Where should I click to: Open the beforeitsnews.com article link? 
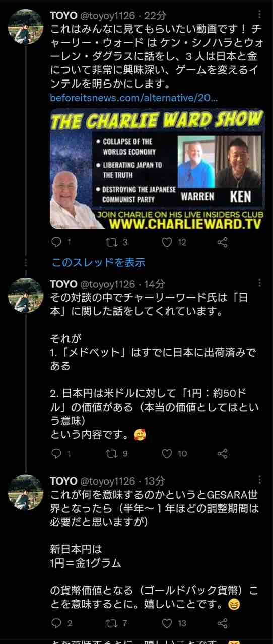(x=134, y=97)
